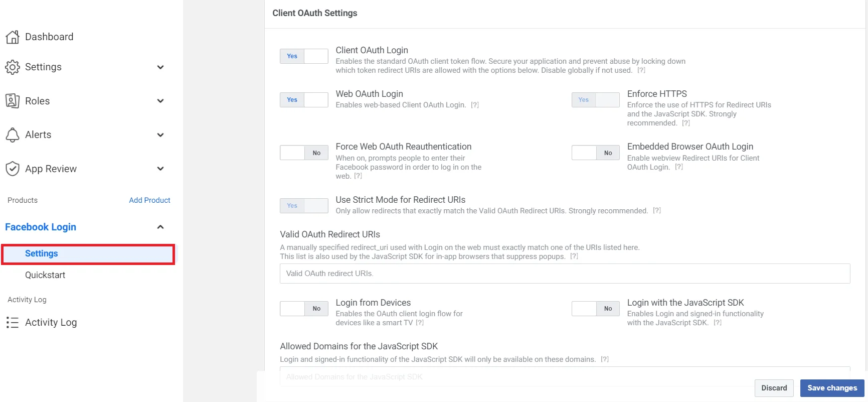Click the Products section label

pyautogui.click(x=23, y=200)
